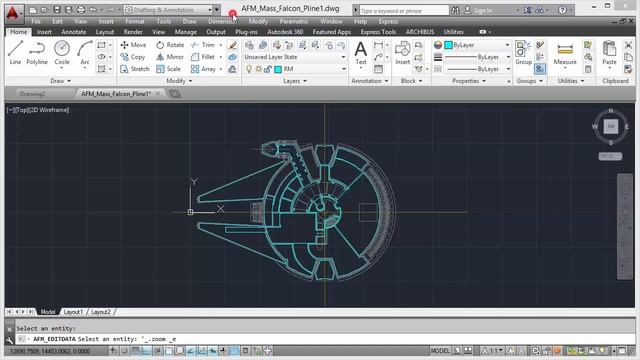This screenshot has height=360, width=640.
Task: Click the Undo arrow icon
Action: point(93,10)
